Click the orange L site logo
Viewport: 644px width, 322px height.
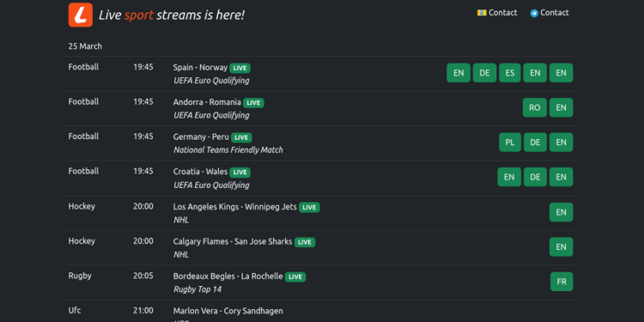click(x=81, y=15)
